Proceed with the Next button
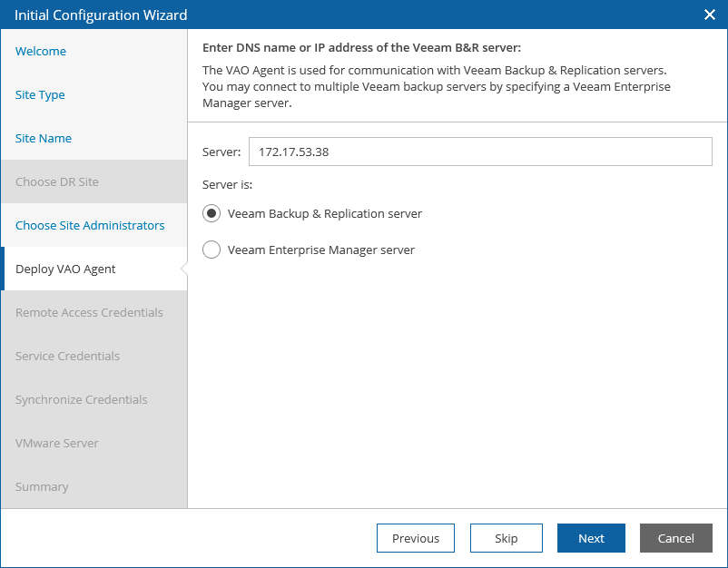This screenshot has height=568, width=728. tap(591, 538)
